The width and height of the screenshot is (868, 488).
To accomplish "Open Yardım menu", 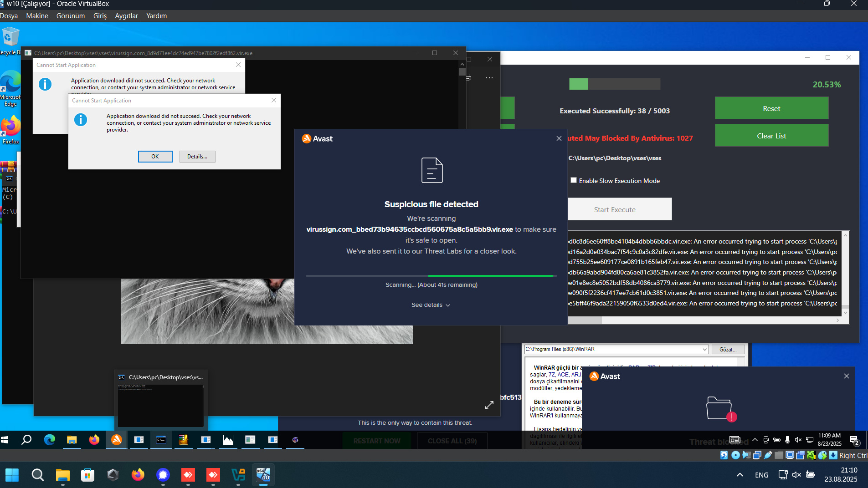I will [156, 16].
